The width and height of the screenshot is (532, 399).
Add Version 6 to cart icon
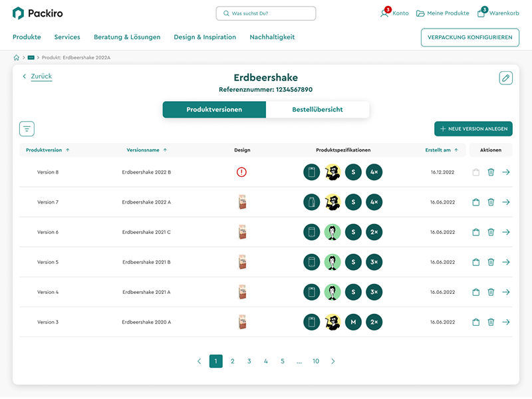coord(475,232)
